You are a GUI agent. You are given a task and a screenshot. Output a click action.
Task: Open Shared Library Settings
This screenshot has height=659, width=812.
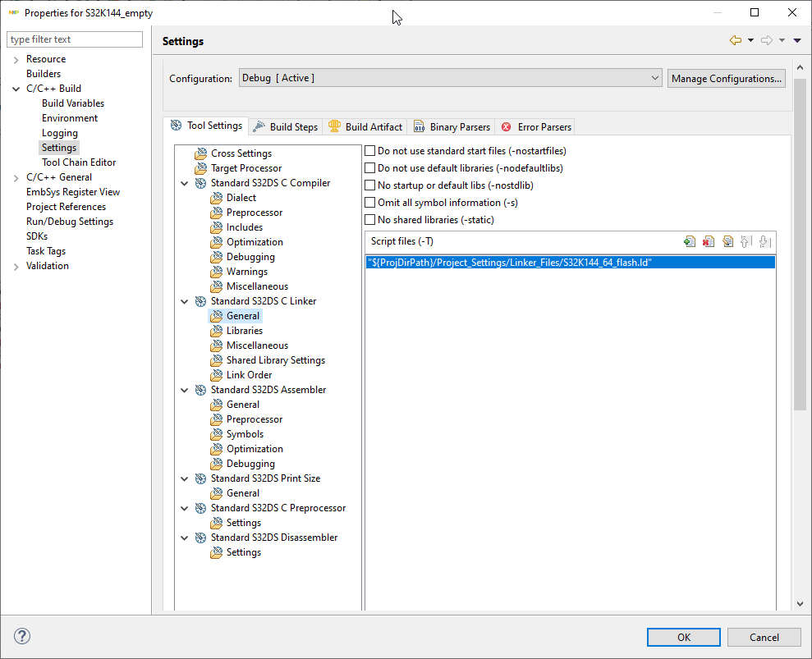click(276, 360)
